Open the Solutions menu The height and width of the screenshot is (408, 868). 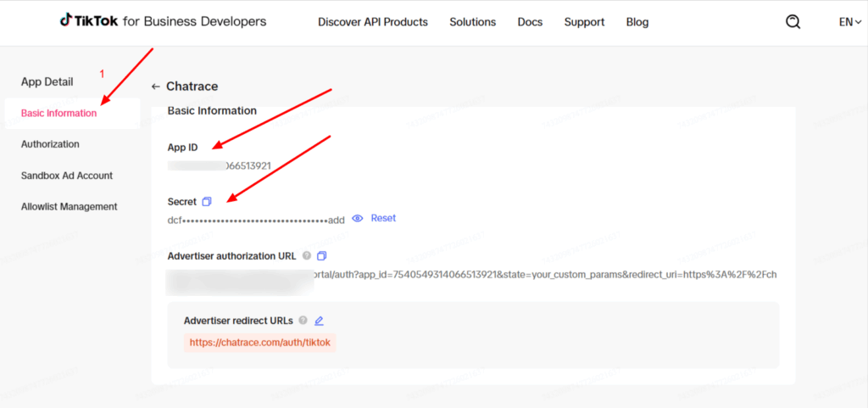(472, 22)
